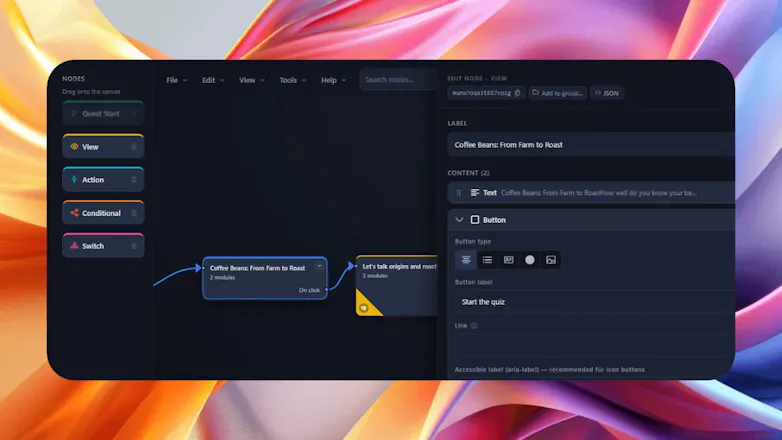Open the Text content module row

click(591, 193)
